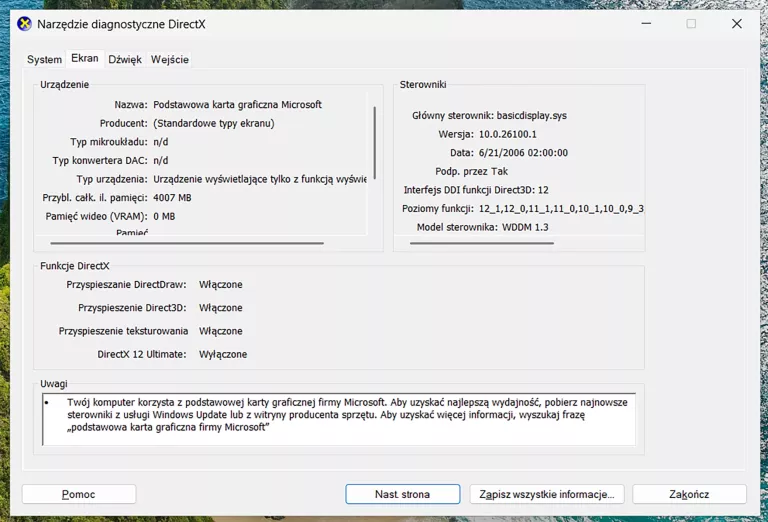
Task: Click the Nast. strona button
Action: [402, 494]
